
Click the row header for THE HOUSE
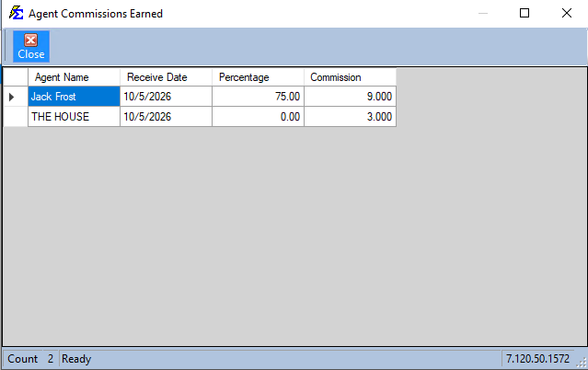pos(16,117)
